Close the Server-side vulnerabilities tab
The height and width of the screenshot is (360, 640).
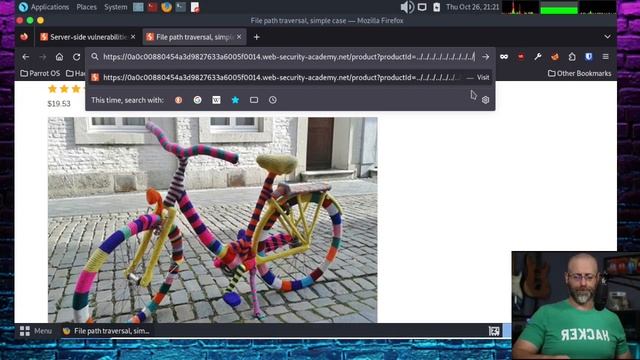(x=133, y=37)
